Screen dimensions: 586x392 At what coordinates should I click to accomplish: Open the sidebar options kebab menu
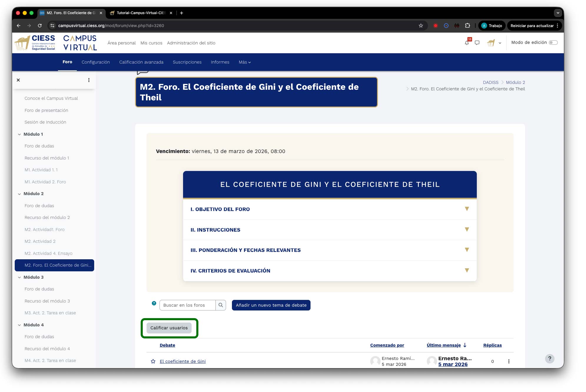click(89, 80)
